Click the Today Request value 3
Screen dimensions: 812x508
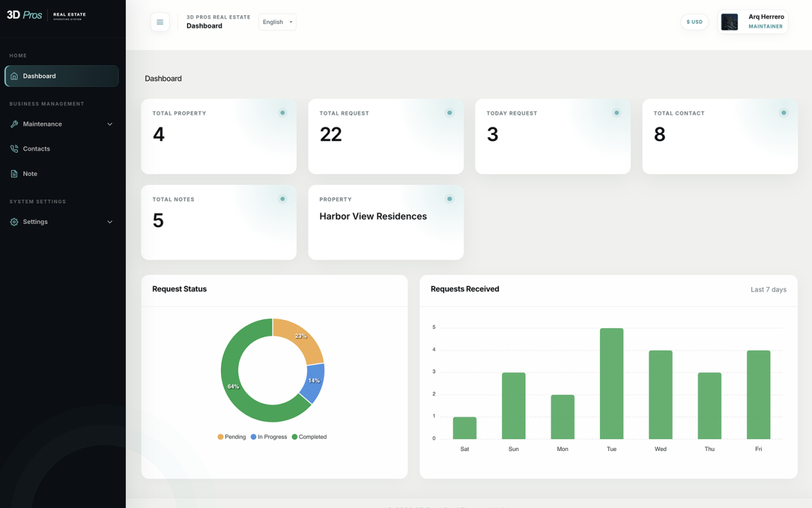tap(492, 135)
